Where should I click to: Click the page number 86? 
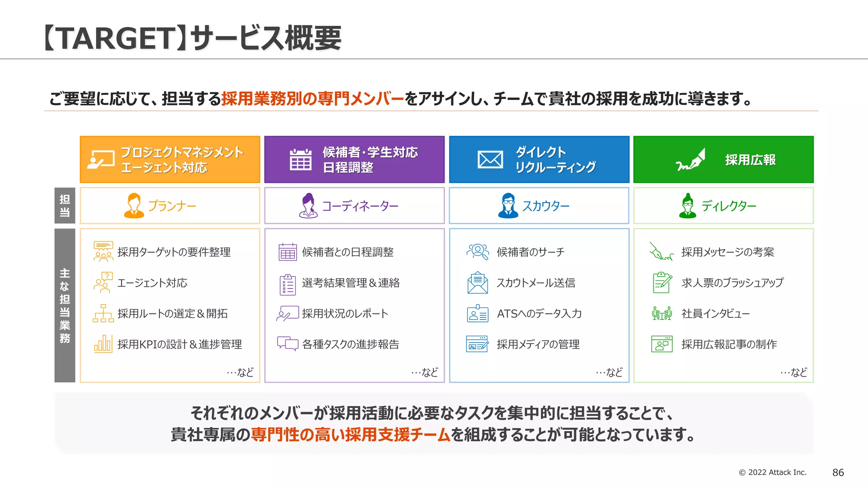tap(838, 472)
